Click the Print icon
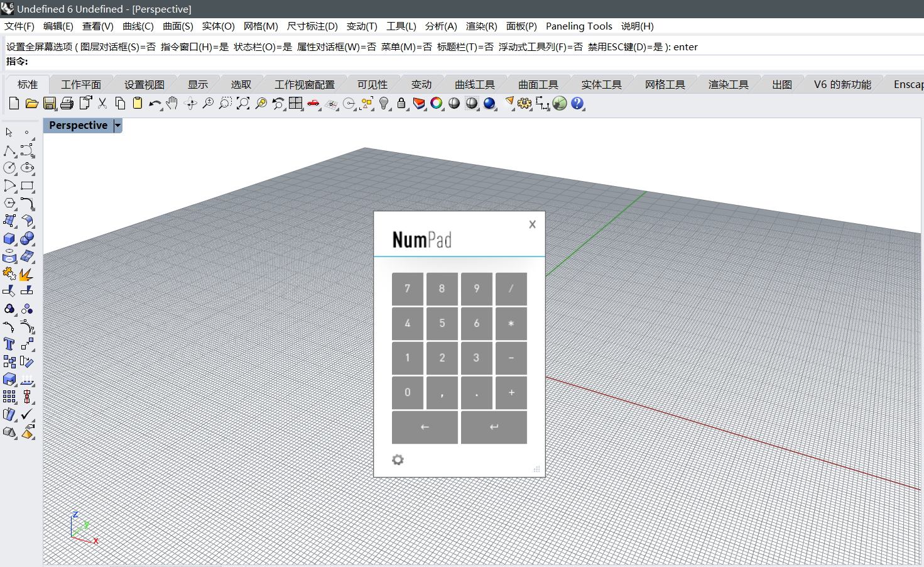The height and width of the screenshot is (567, 924). point(67,104)
